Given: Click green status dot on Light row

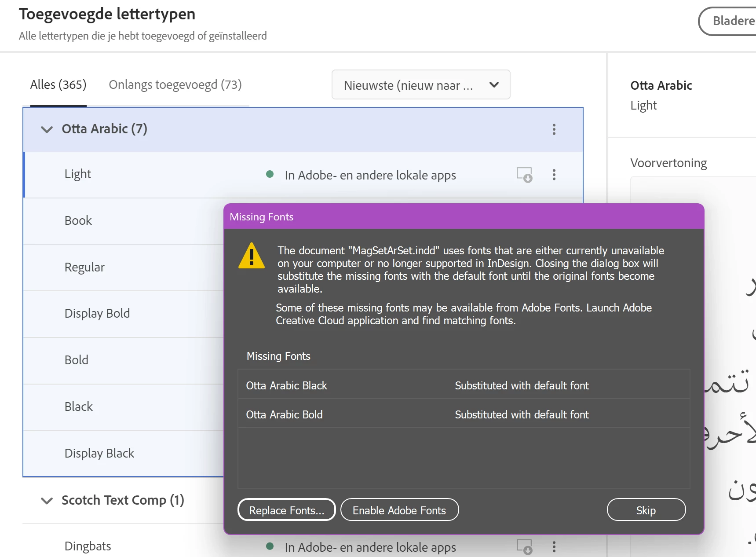Looking at the screenshot, I should [270, 174].
